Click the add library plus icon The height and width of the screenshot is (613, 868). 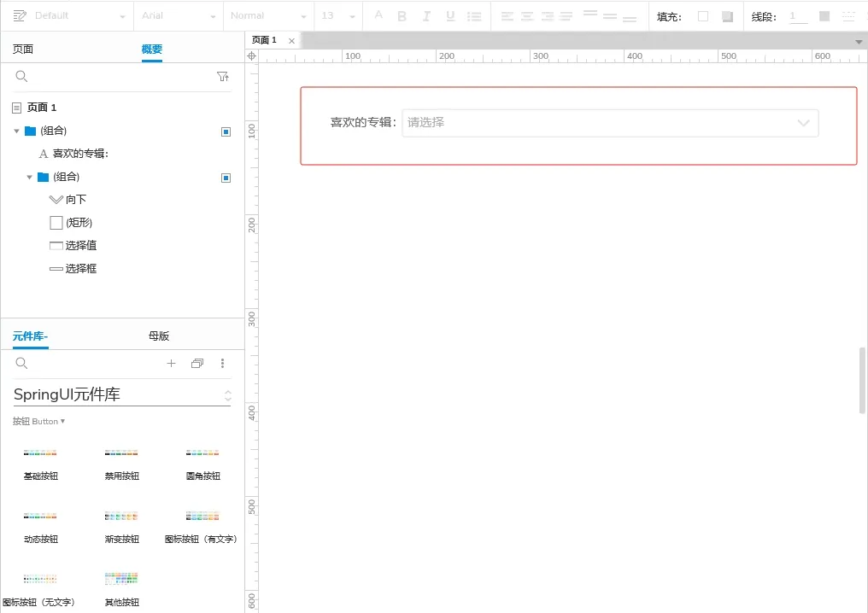click(x=171, y=363)
